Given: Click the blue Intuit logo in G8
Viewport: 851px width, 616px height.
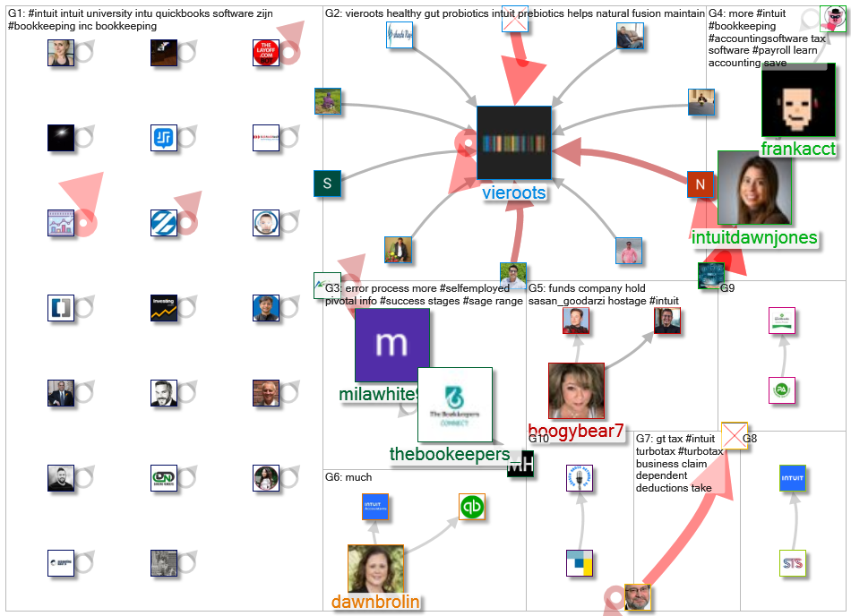Looking at the screenshot, I should 793,478.
